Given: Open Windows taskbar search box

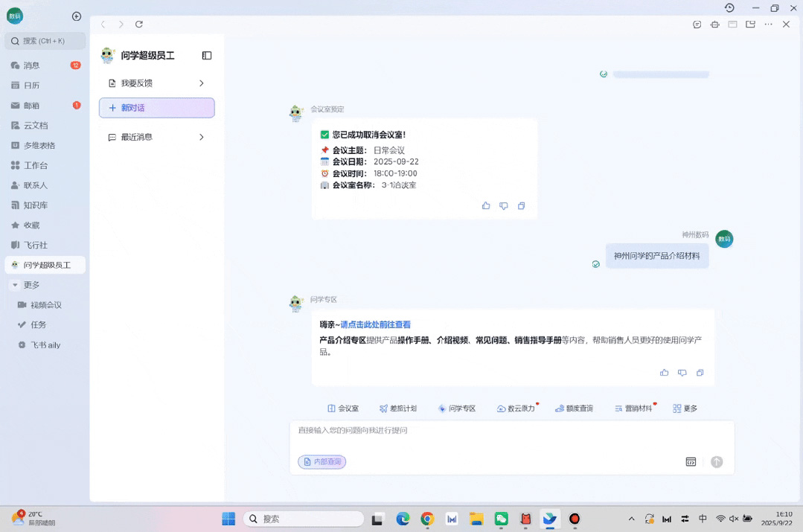Looking at the screenshot, I should tap(305, 519).
